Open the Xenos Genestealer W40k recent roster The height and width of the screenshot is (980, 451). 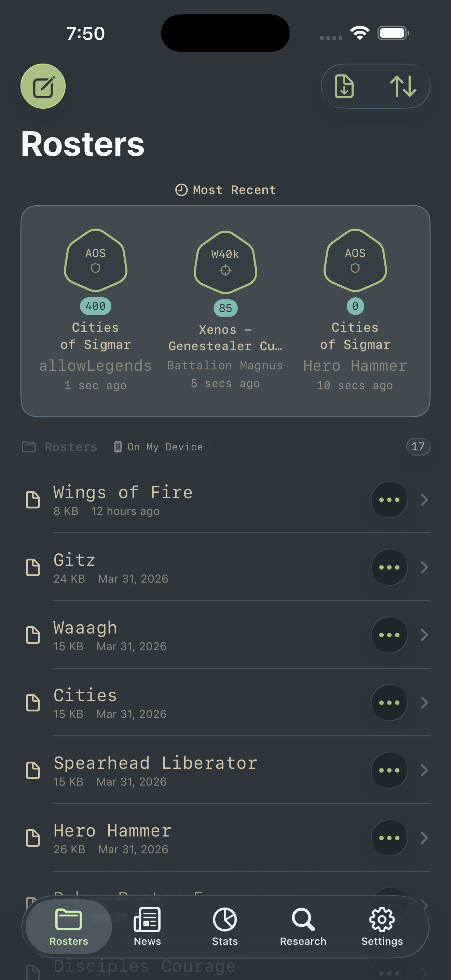pyautogui.click(x=225, y=262)
